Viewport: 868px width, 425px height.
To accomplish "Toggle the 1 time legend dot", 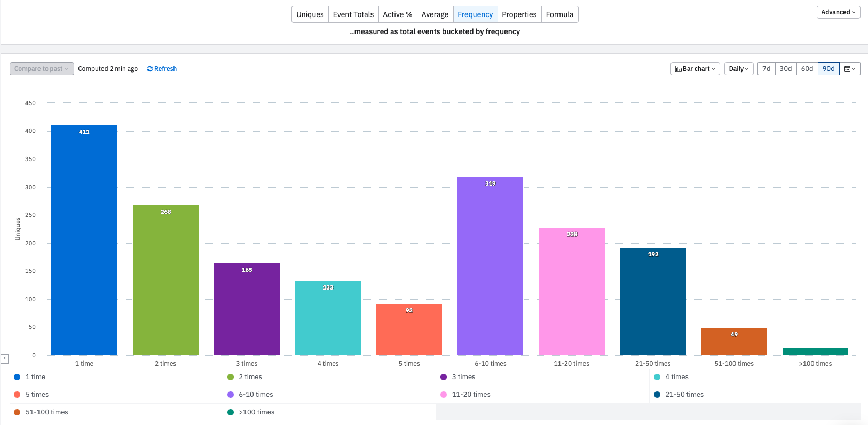I will click(17, 377).
